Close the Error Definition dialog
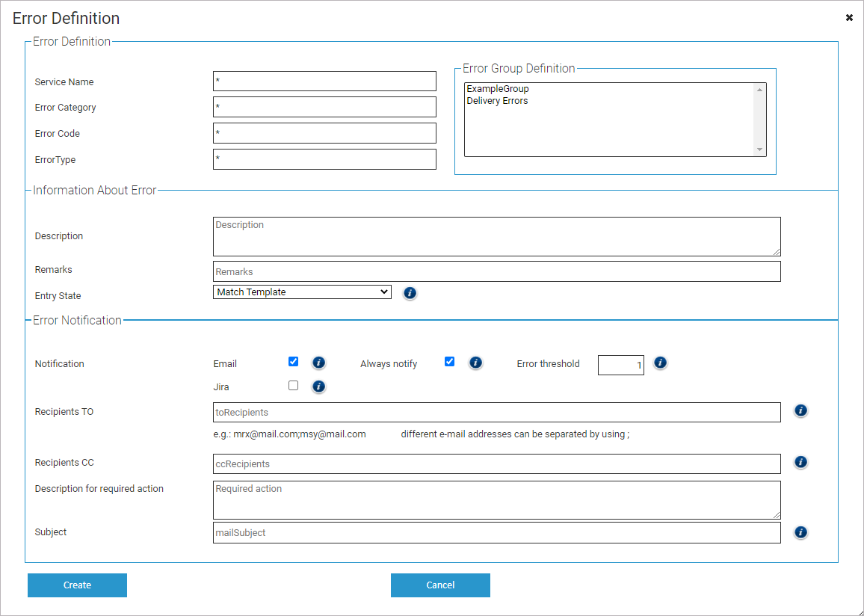864x616 pixels. click(849, 17)
